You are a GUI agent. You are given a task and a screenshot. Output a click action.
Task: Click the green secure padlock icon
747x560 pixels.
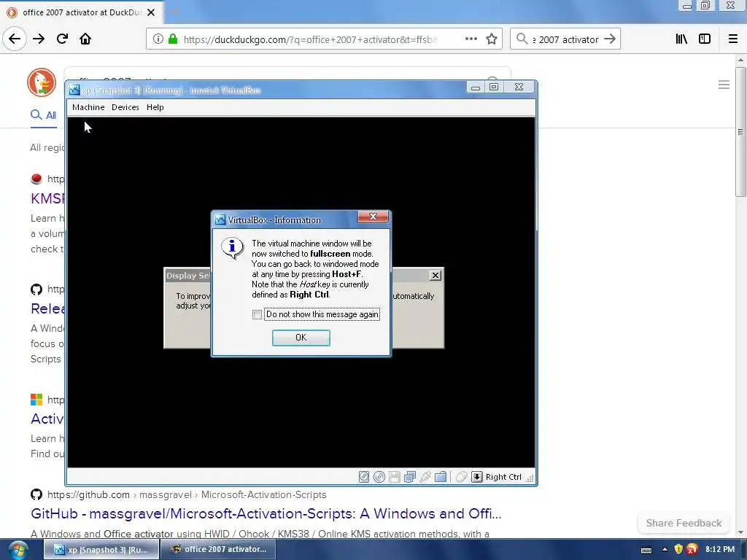(173, 39)
